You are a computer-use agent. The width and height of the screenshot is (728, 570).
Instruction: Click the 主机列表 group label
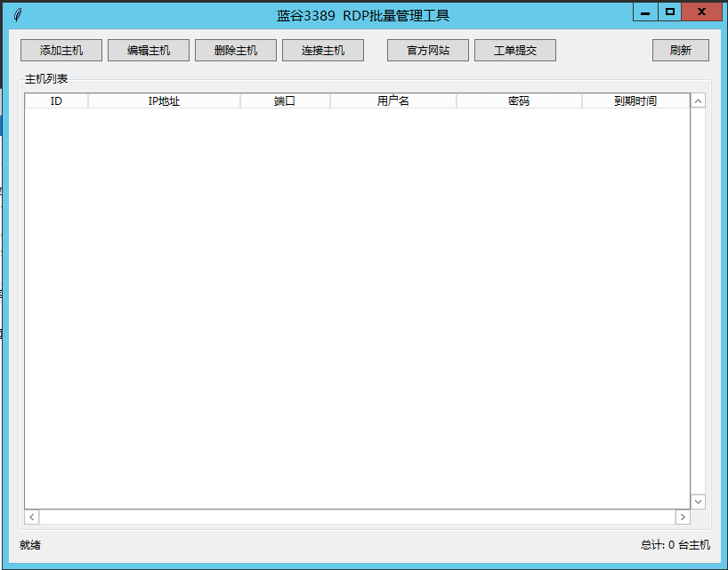[x=46, y=79]
